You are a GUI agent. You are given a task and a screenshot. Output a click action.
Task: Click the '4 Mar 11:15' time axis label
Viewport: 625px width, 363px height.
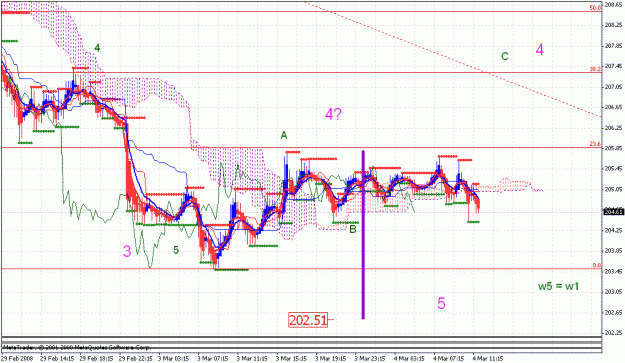pos(488,358)
